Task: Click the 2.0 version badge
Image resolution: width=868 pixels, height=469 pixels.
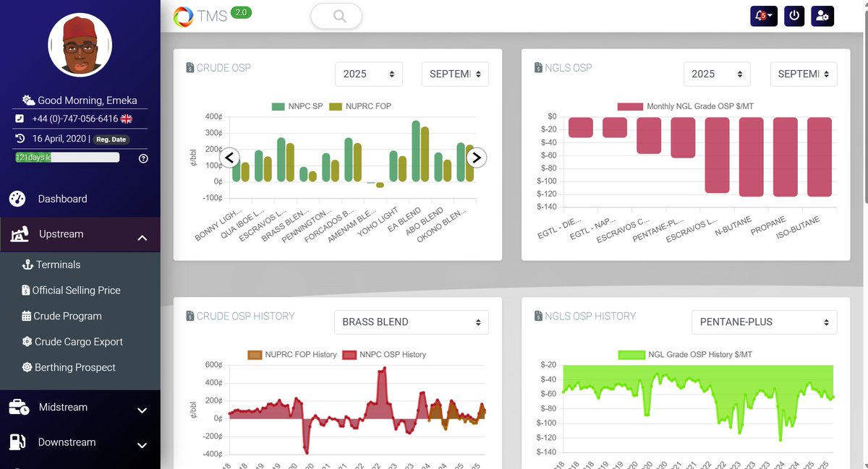Action: tap(242, 12)
